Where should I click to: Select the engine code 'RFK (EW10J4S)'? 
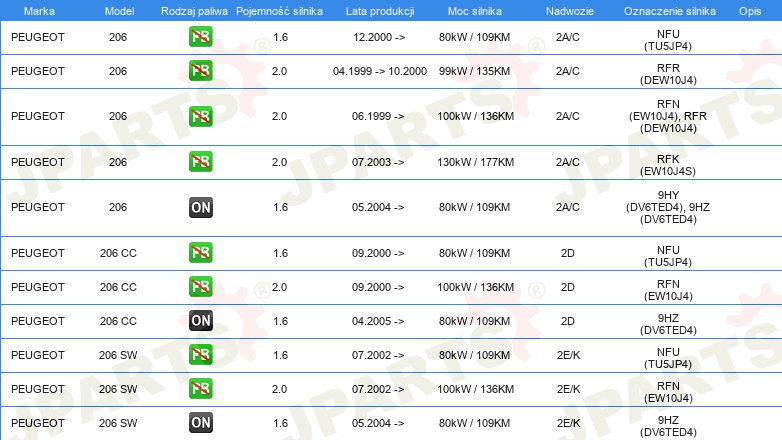coord(668,165)
